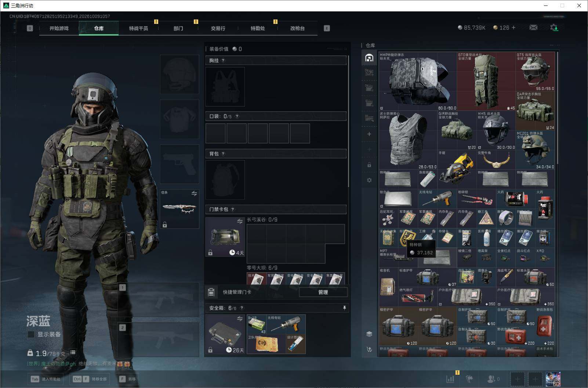This screenshot has height=388, width=588.
Task: Select the HMP特勤防弹衣 armor item
Action: click(418, 81)
